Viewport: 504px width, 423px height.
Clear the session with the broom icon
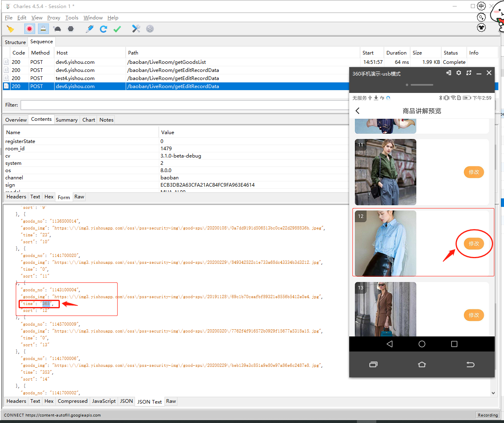pos(10,29)
